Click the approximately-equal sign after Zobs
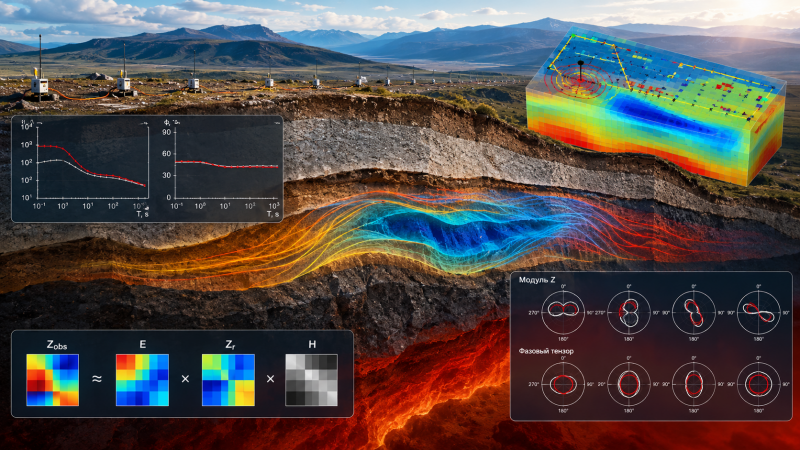 point(96,379)
